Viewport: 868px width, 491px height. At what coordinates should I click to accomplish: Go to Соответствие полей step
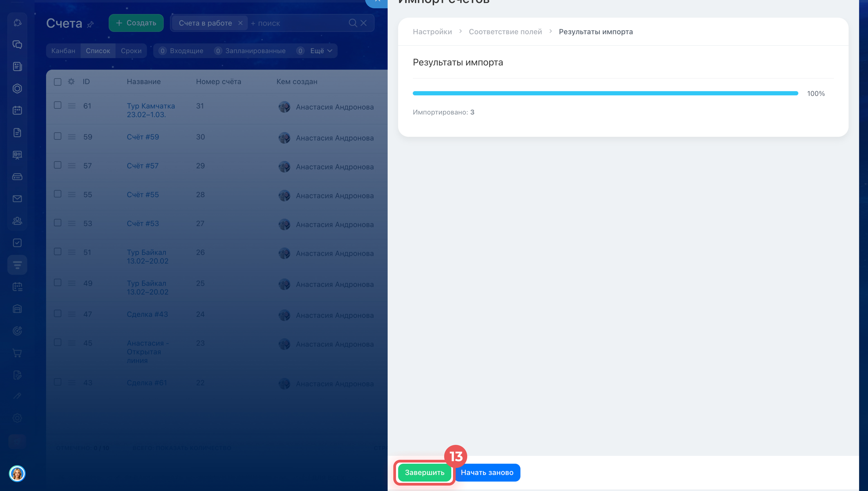point(505,32)
